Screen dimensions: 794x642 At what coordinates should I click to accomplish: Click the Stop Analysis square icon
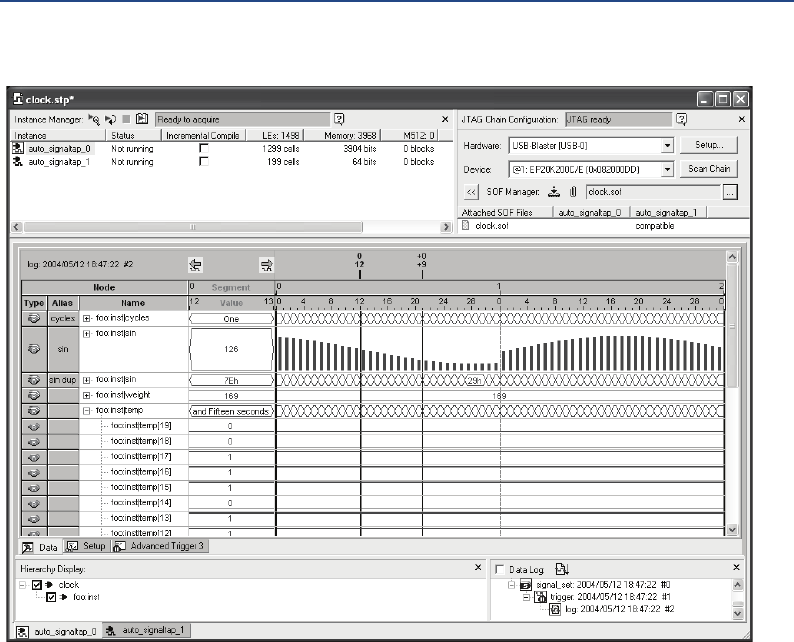tap(125, 118)
